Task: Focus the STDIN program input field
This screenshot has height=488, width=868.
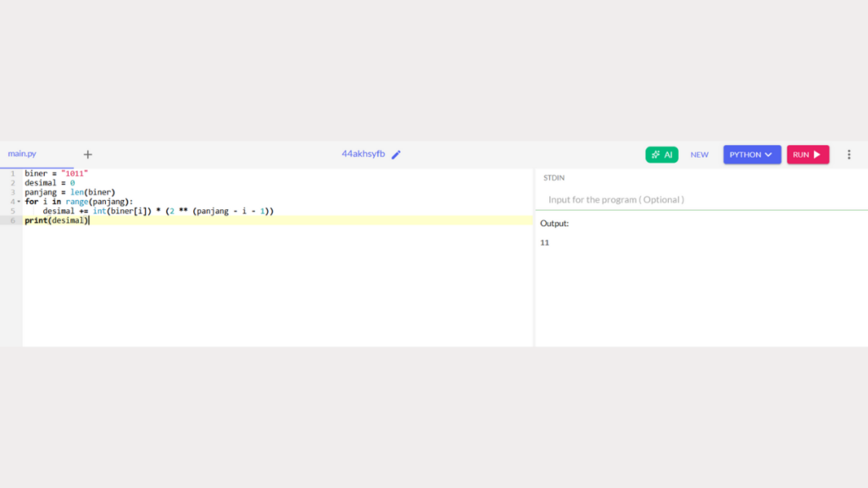Action: 700,199
